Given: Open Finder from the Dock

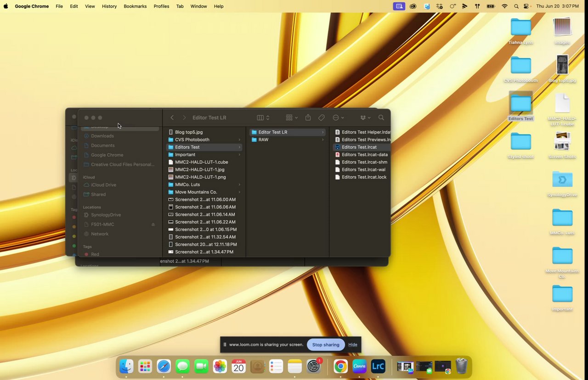Looking at the screenshot, I should [126, 366].
